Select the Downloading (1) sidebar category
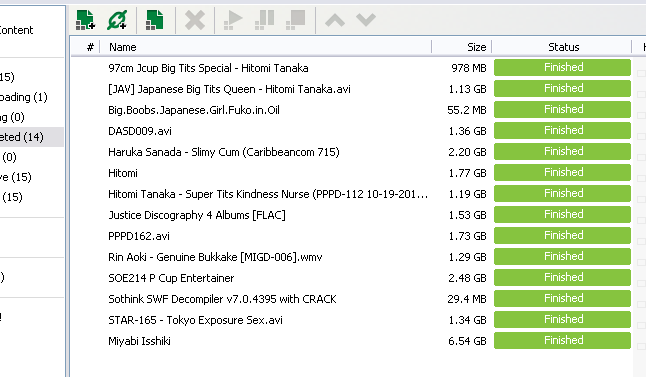646x377 pixels. (x=23, y=97)
